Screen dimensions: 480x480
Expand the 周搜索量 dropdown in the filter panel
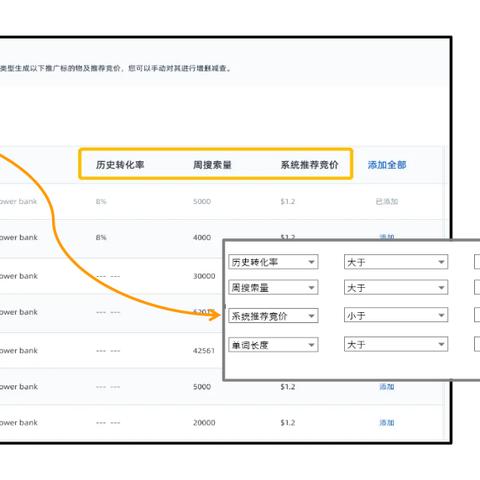coord(273,287)
